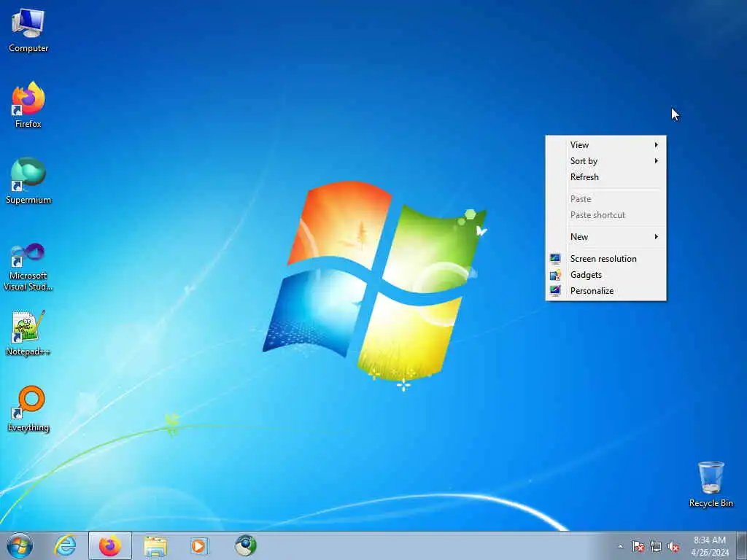The height and width of the screenshot is (560, 747).
Task: Select the Supermium desktop shortcut
Action: 28,181
